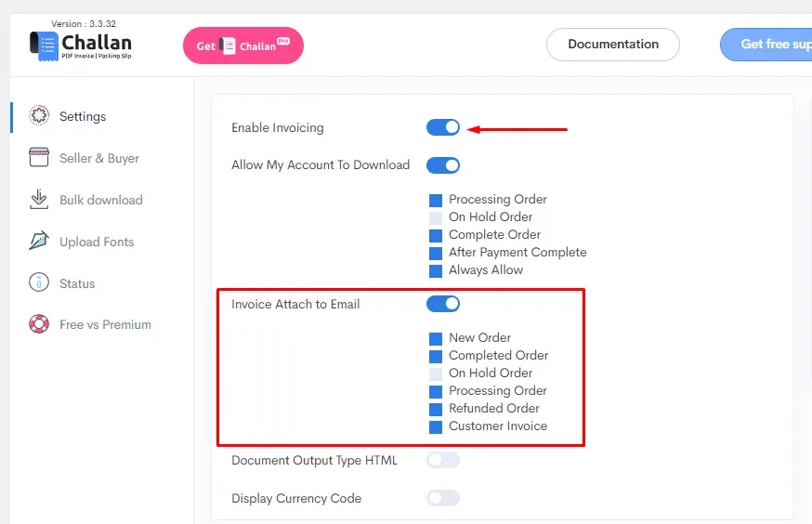Click the invoice icon in Get Challan Pro
The width and height of the screenshot is (812, 524).
(x=228, y=46)
